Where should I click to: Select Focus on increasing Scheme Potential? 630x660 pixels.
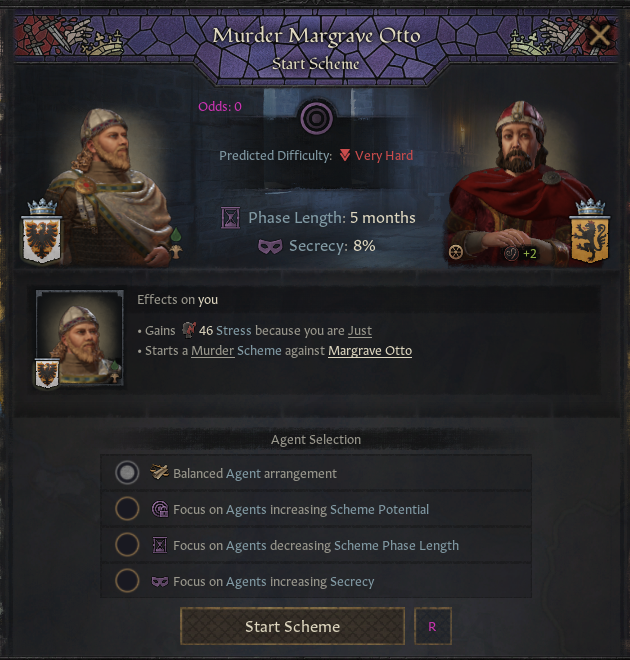[127, 509]
